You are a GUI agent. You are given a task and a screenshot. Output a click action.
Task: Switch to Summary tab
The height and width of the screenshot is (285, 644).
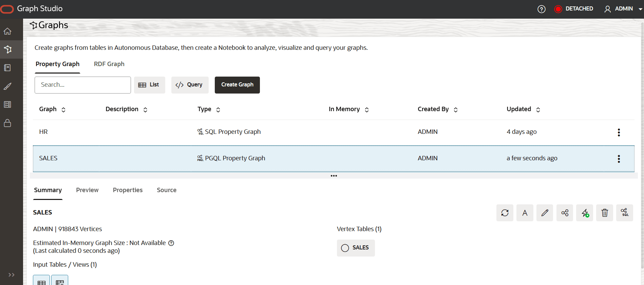(x=48, y=190)
